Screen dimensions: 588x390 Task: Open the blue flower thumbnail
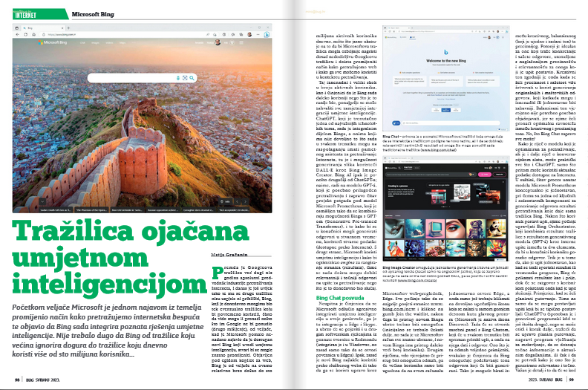click(x=415, y=248)
